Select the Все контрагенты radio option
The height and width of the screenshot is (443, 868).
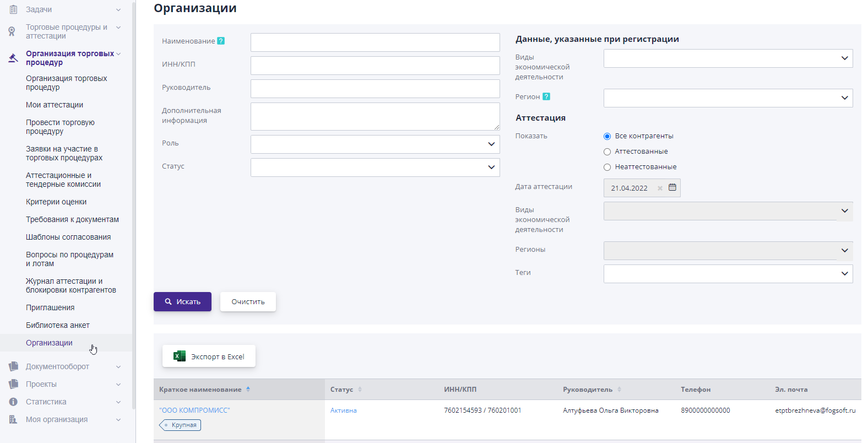[607, 136]
